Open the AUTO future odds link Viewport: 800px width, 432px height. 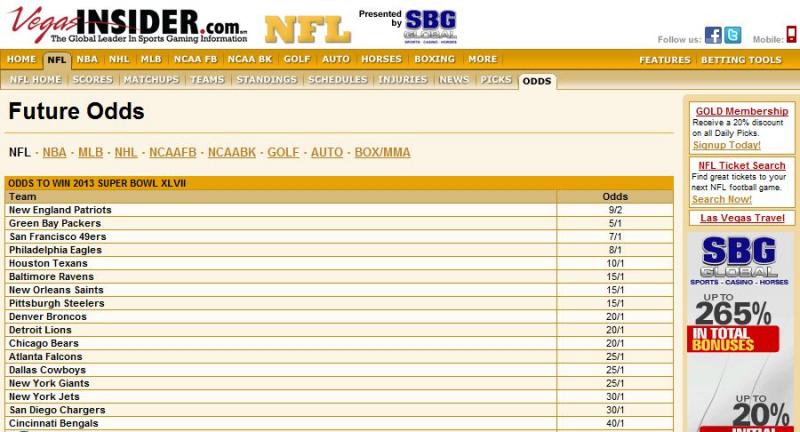point(327,153)
